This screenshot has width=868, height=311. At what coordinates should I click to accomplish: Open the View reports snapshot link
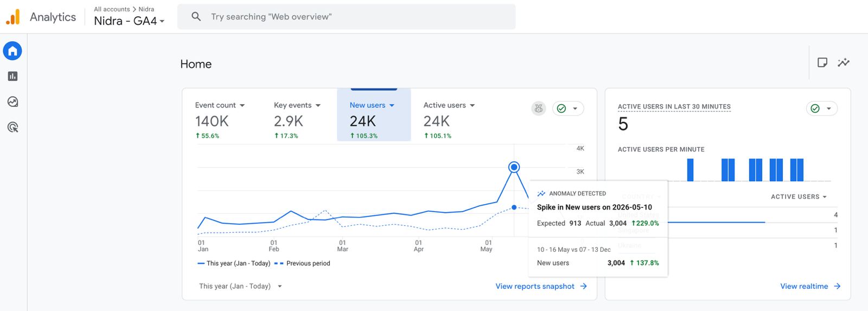[x=535, y=286]
